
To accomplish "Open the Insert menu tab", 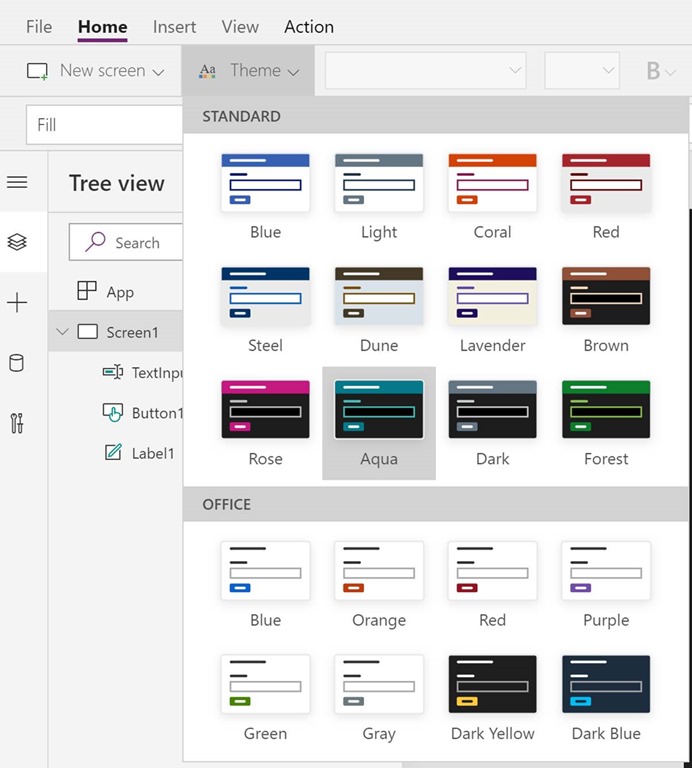I will click(x=174, y=27).
